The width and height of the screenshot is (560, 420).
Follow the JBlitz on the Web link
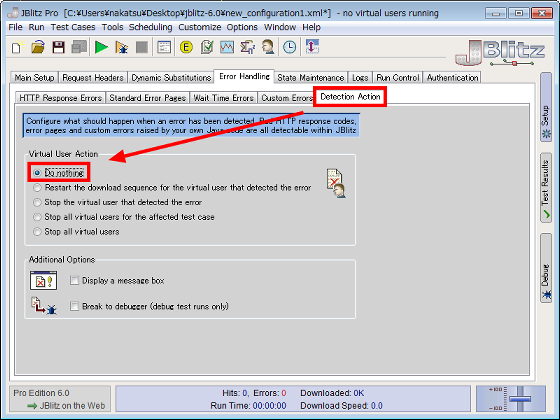coord(66,406)
